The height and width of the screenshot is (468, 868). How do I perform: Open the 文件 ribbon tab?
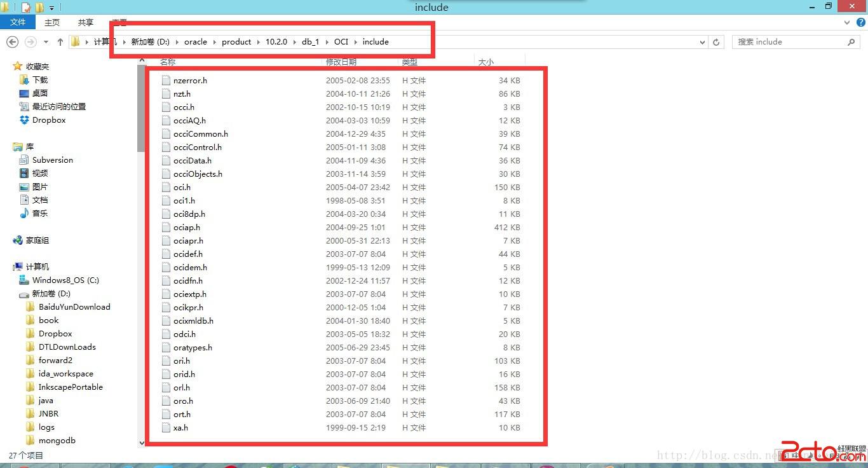18,22
